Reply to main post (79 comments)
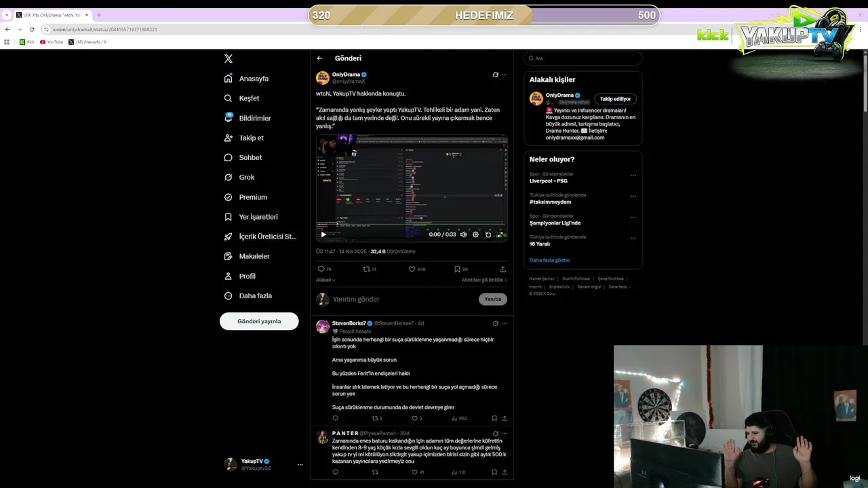The image size is (868, 488). pyautogui.click(x=324, y=269)
